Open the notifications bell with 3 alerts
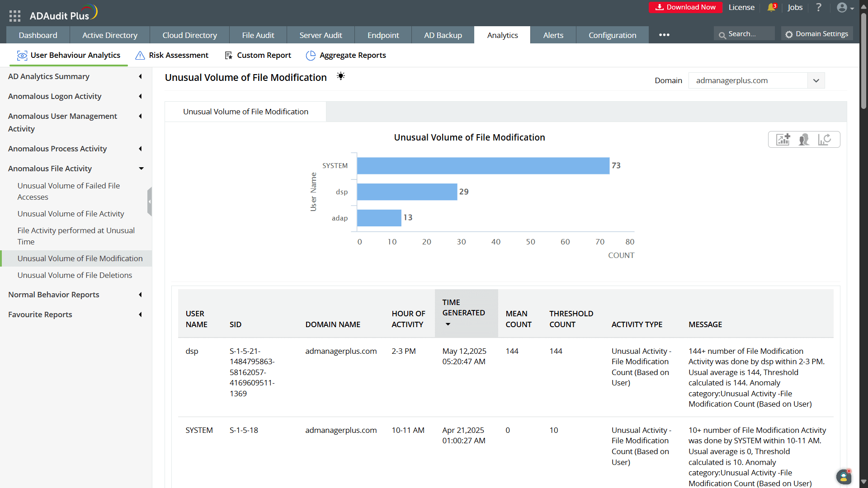Screen dimensions: 868x488 (x=772, y=7)
